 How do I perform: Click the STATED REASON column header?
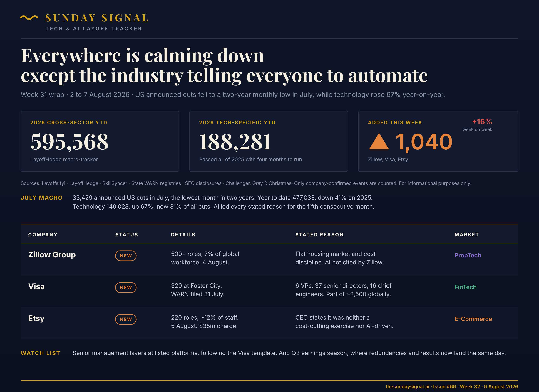click(319, 235)
